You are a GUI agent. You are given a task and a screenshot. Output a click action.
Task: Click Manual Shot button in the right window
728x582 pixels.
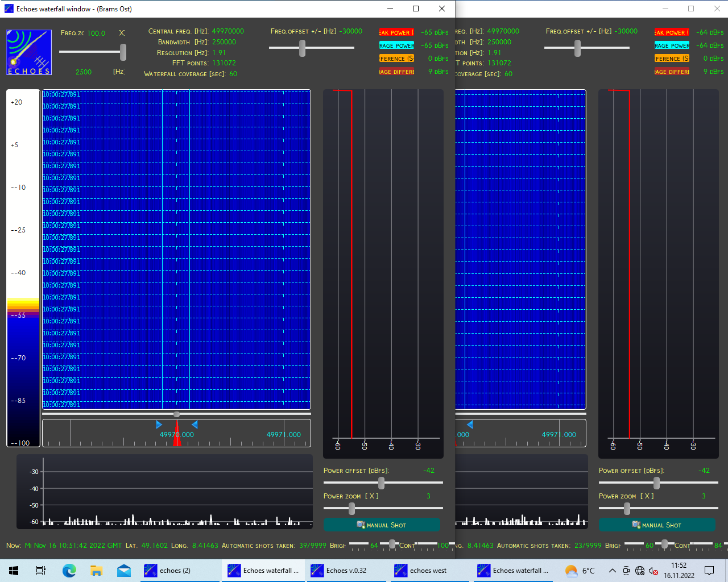click(x=657, y=525)
